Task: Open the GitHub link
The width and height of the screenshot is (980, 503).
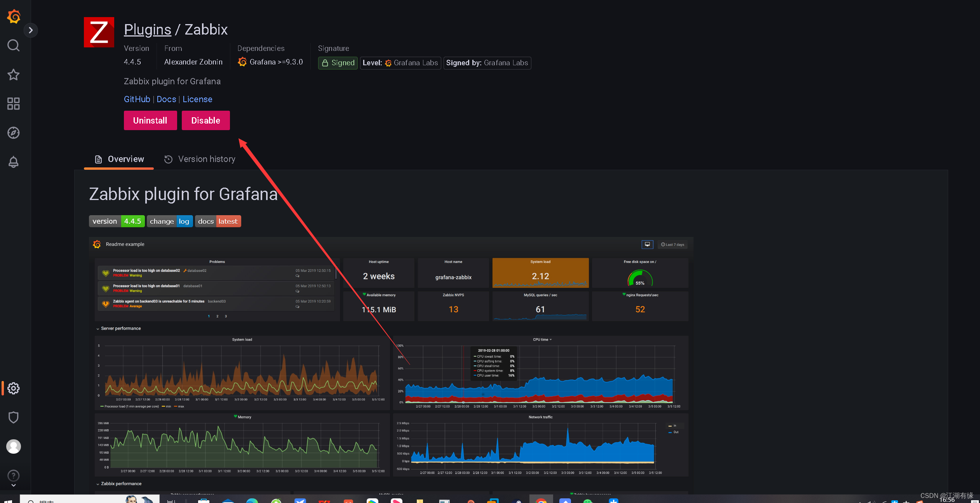Action: (x=137, y=99)
